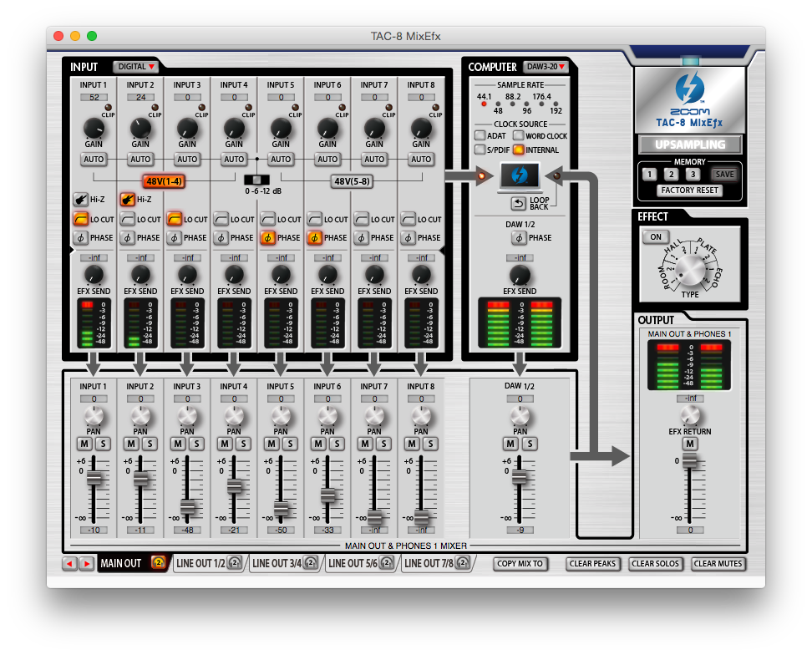Click the Thunderbolt computer laptop icon

pos(520,176)
